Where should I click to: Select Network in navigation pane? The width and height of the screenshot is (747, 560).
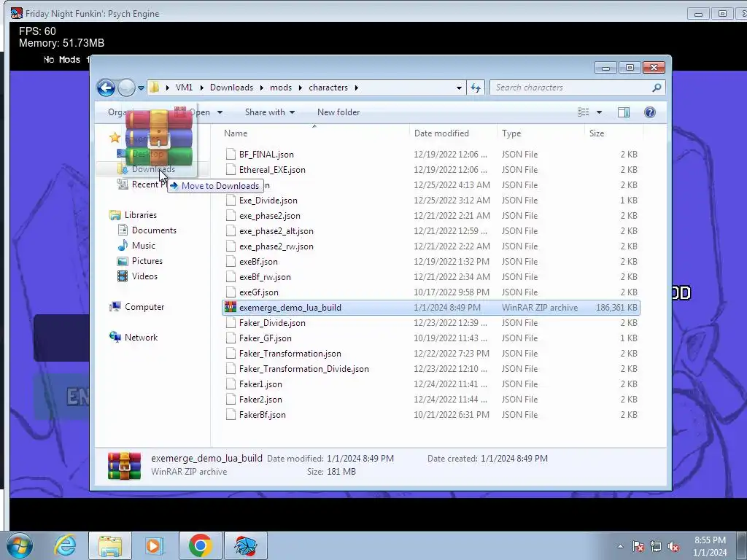click(141, 338)
